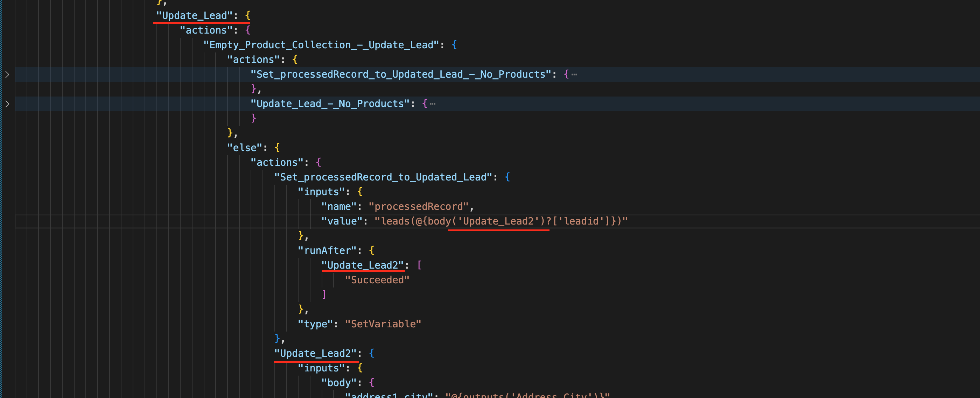The image size is (980, 398).
Task: Click the "else" key
Action: (245, 148)
